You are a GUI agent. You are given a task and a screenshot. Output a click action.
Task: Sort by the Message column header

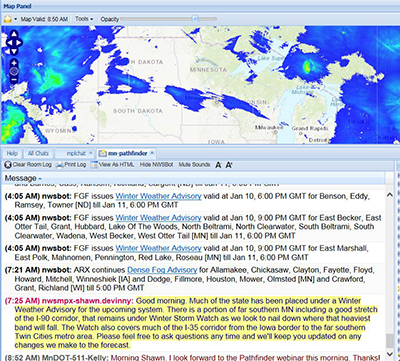click(194, 178)
